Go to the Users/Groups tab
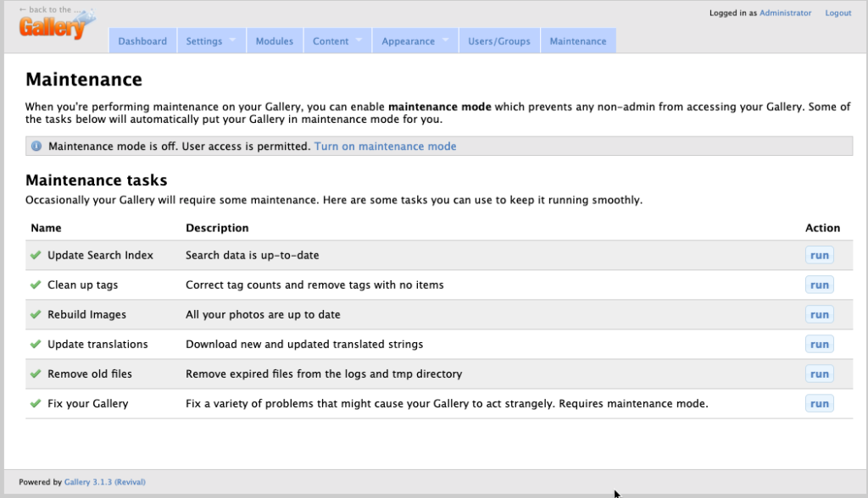Image resolution: width=868 pixels, height=498 pixels. 498,41
